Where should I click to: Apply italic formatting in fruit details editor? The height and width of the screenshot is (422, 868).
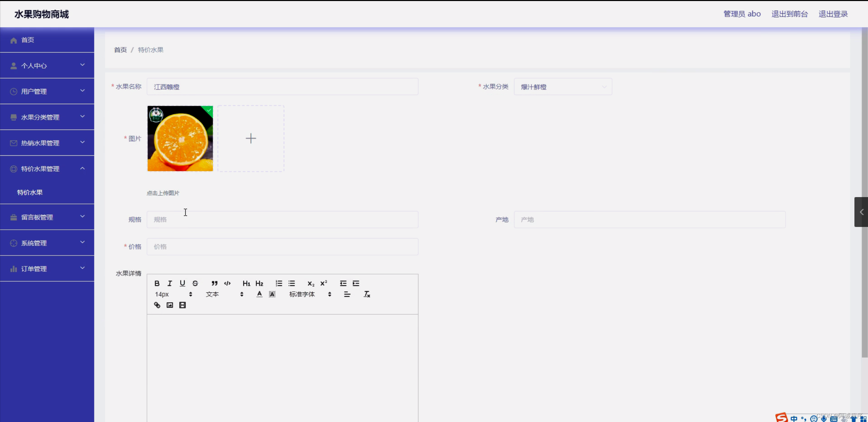click(x=169, y=283)
